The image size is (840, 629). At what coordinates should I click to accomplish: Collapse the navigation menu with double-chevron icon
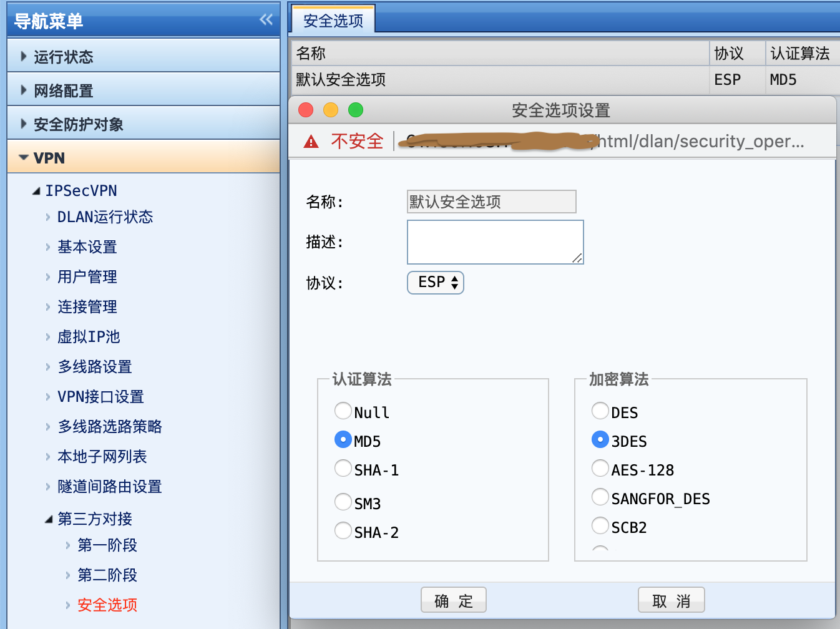[266, 20]
